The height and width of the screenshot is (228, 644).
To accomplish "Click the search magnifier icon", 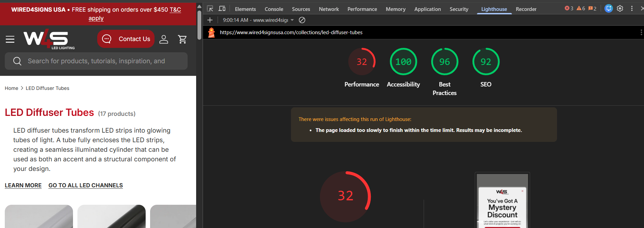I will coord(17,61).
